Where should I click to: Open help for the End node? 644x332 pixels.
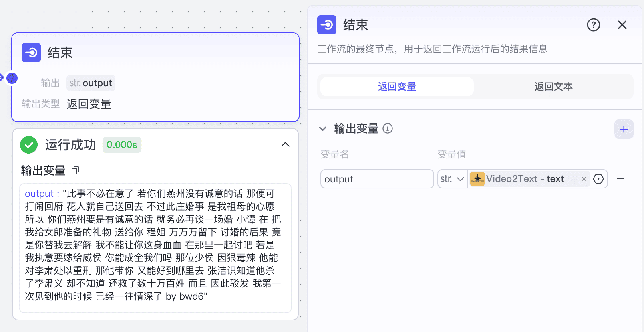[x=593, y=25]
